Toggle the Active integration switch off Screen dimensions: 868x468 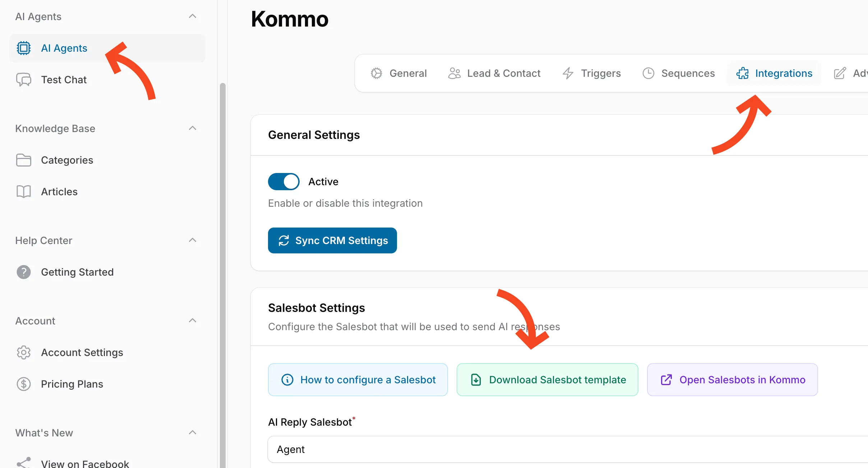click(x=284, y=182)
